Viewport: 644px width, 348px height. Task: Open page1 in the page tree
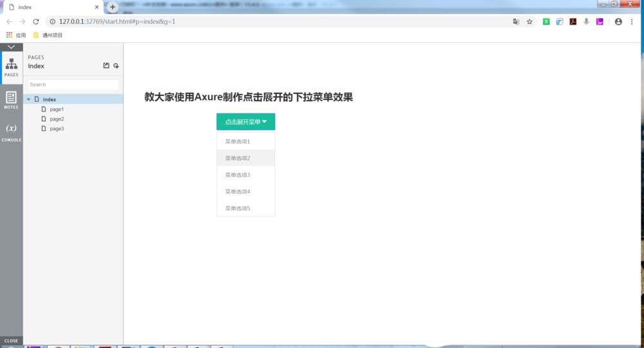pyautogui.click(x=57, y=110)
